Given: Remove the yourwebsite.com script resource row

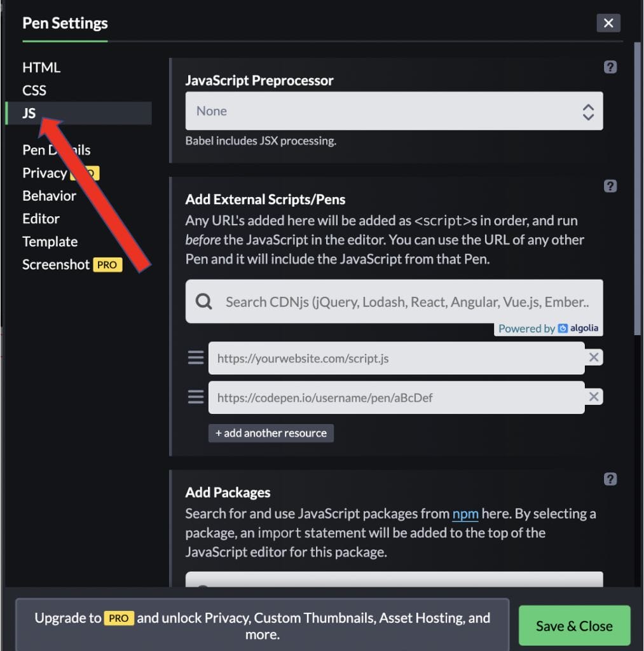Looking at the screenshot, I should tap(594, 357).
